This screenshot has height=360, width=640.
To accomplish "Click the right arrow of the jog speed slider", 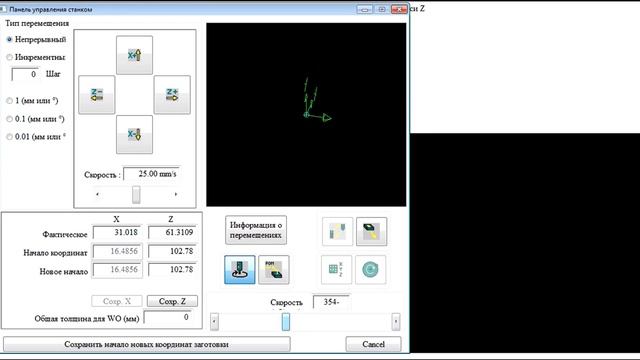I will coord(176,194).
